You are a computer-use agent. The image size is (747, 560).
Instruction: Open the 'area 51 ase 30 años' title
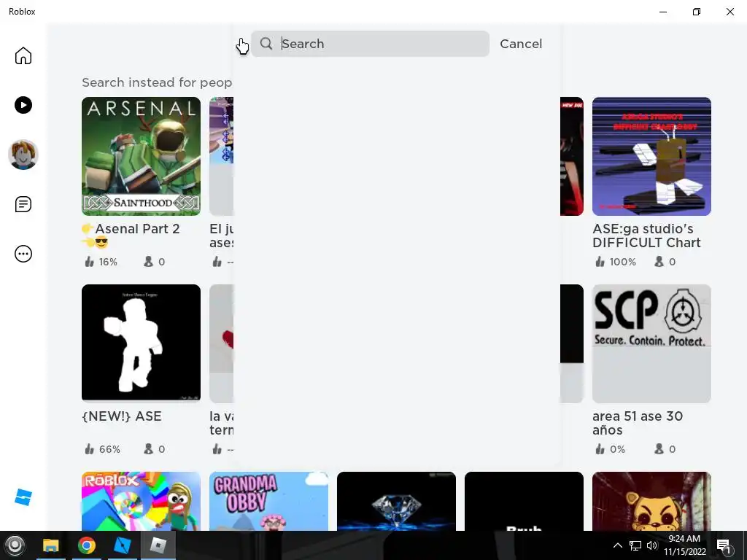click(638, 423)
